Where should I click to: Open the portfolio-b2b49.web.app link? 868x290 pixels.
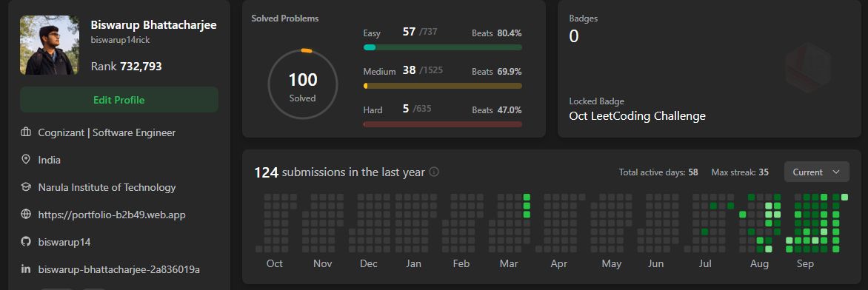tap(112, 215)
